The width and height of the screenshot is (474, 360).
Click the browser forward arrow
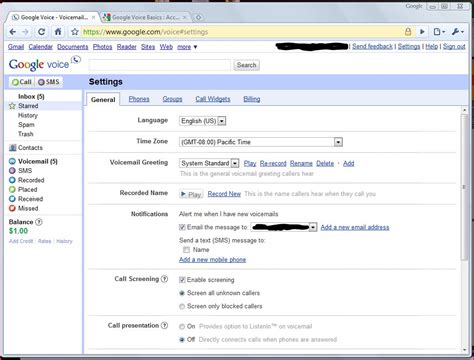point(25,32)
